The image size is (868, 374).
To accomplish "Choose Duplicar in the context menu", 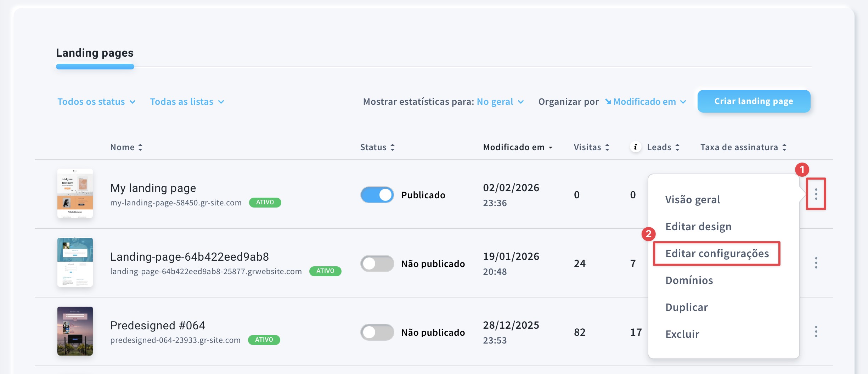I will click(x=686, y=307).
